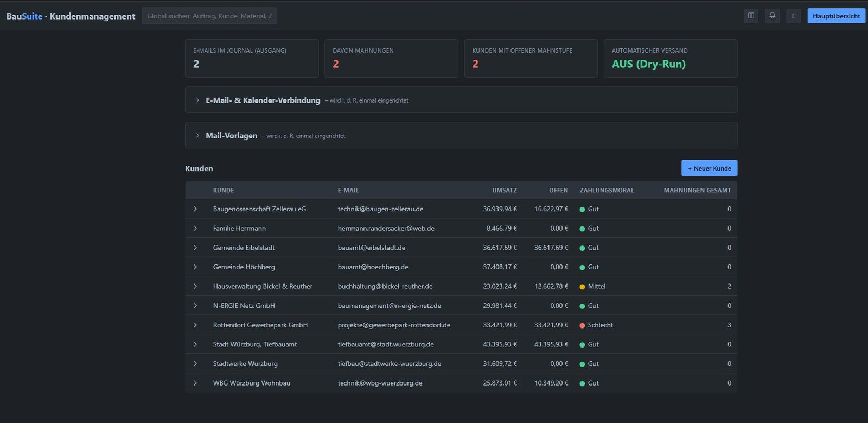The height and width of the screenshot is (423, 868).
Task: Add a customer with '+ Neuer Kunde'
Action: [x=709, y=168]
